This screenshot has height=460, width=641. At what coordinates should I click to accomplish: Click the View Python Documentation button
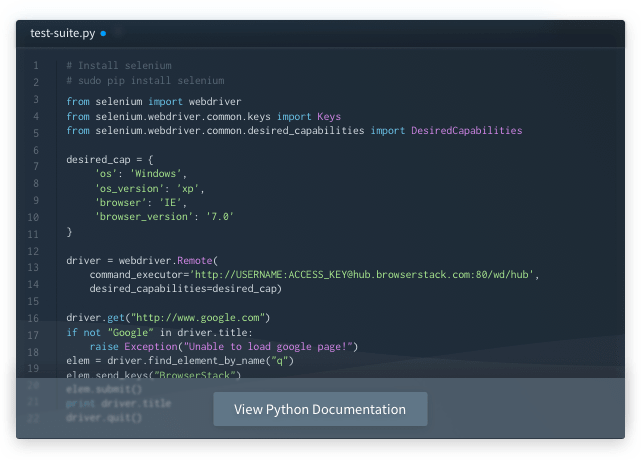pyautogui.click(x=320, y=409)
